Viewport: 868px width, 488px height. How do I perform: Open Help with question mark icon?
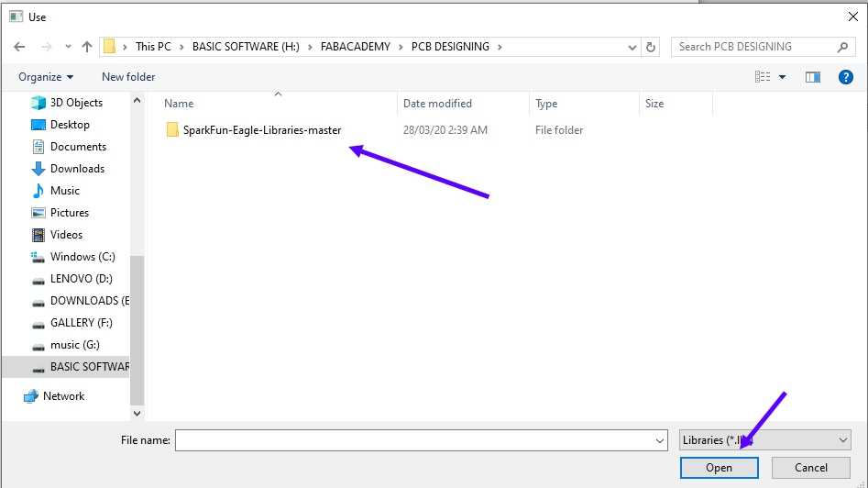(x=846, y=77)
